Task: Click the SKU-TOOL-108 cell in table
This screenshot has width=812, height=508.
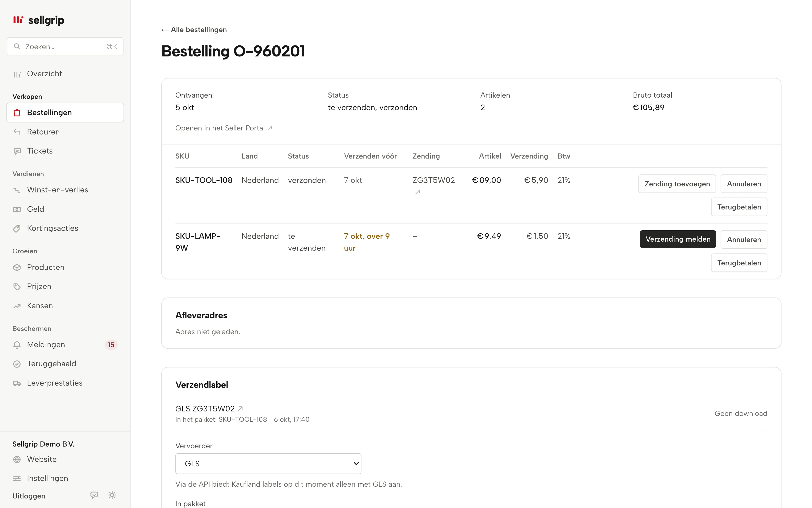Action: click(x=204, y=180)
